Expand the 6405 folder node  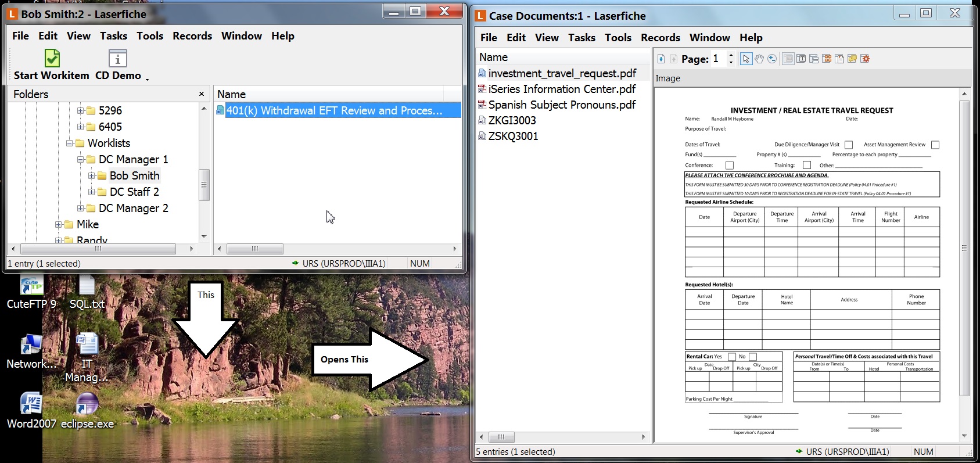81,127
